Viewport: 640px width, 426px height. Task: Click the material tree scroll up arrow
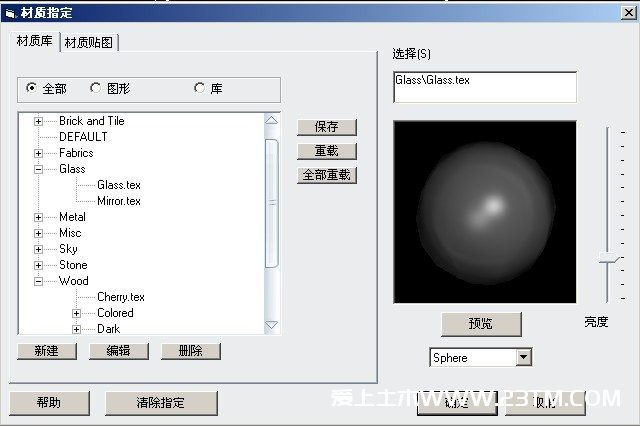(x=271, y=121)
